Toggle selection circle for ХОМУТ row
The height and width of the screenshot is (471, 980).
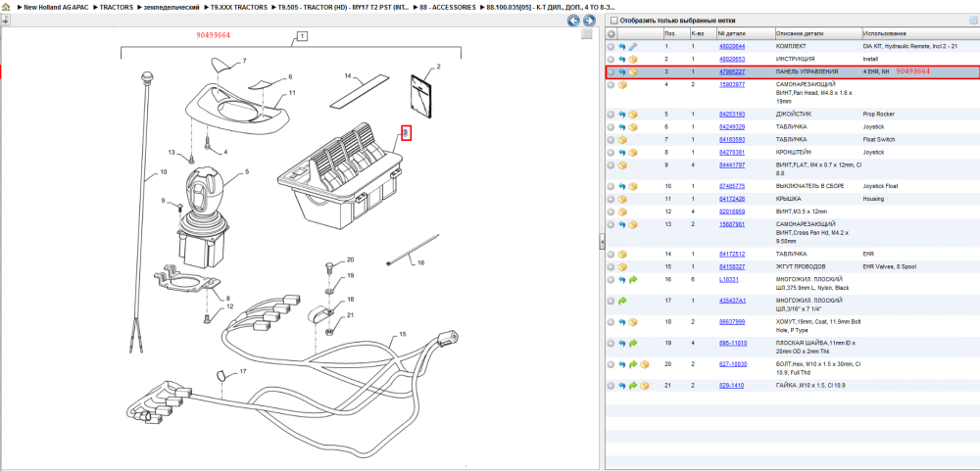[612, 322]
